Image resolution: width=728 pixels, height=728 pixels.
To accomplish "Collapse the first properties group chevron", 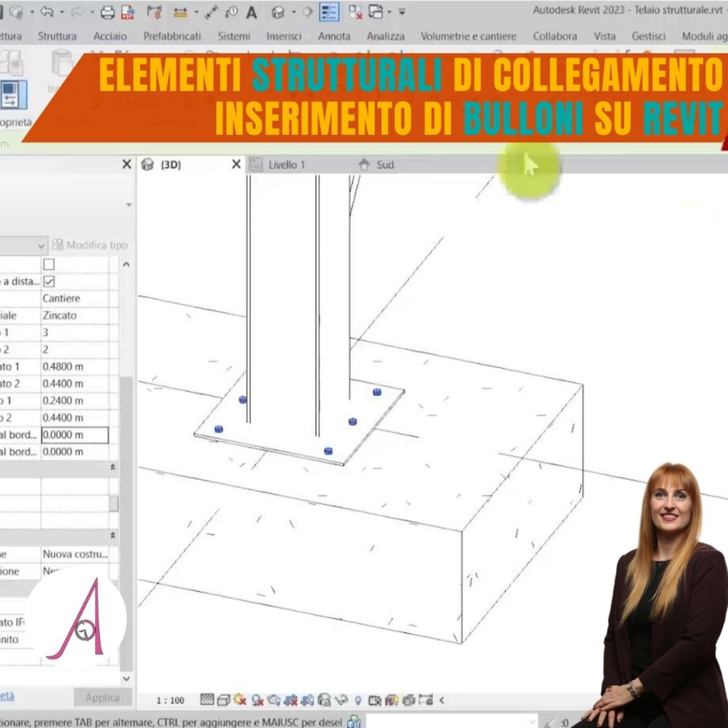I will pos(113,467).
